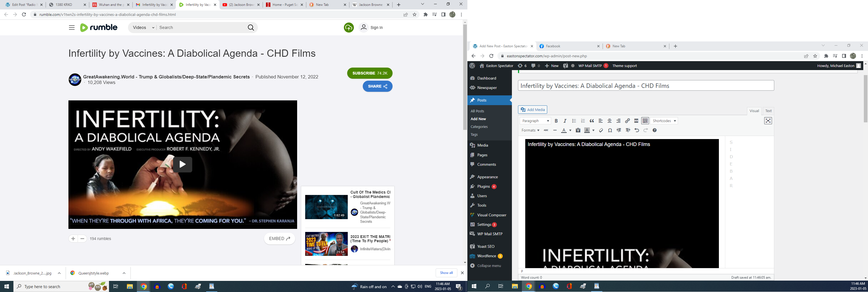Open the Plugins menu in WordPress sidebar
The width and height of the screenshot is (868, 292).
483,186
